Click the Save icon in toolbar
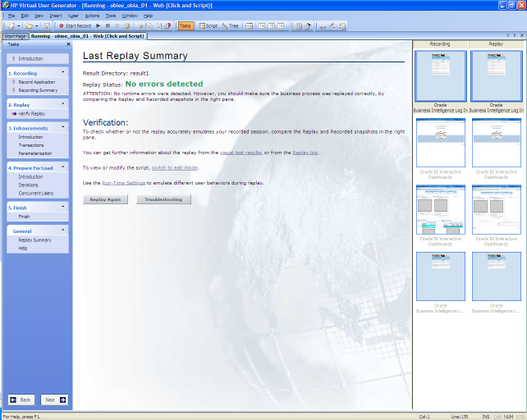The image size is (527, 420). [x=47, y=25]
